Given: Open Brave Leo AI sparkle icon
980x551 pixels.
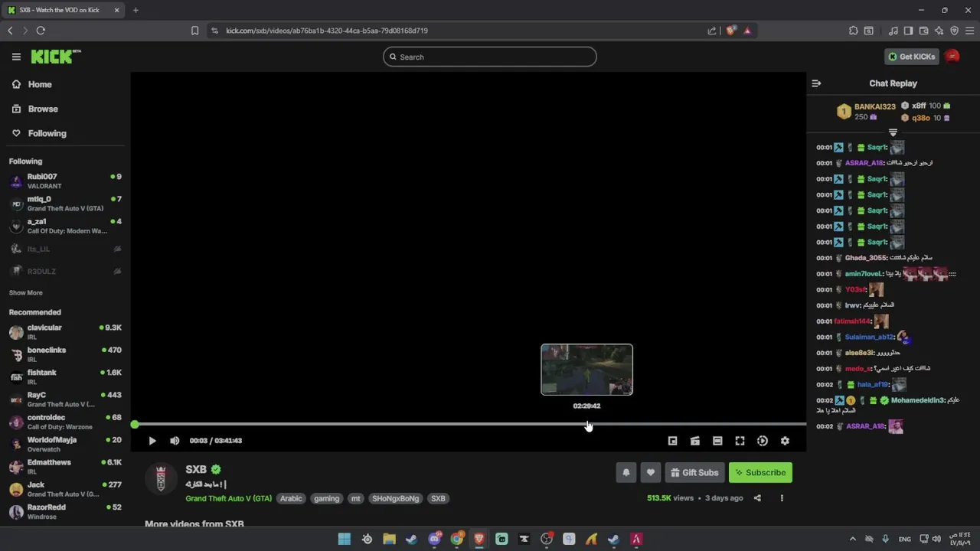Looking at the screenshot, I should tap(939, 31).
